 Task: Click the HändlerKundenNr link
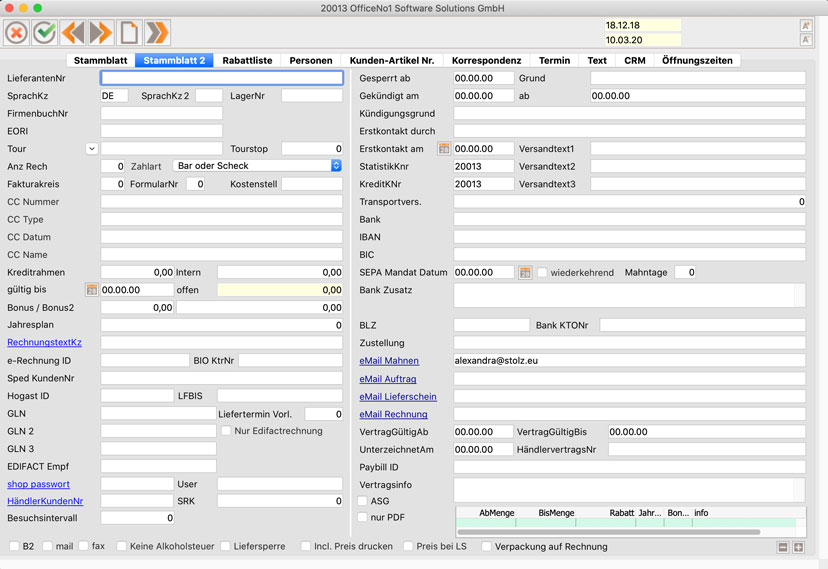coord(45,501)
